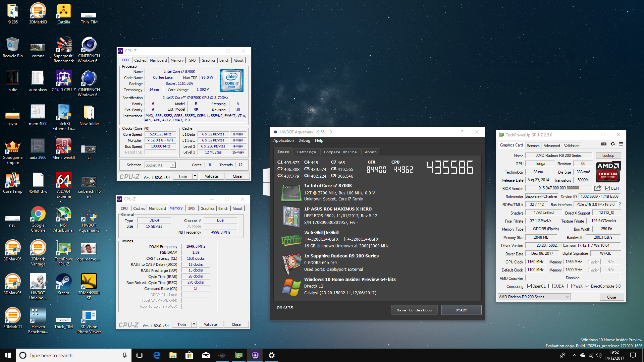Viewport: 644px width, 362px height.
Task: Click the Bus Interface question mark icon
Action: point(620,204)
